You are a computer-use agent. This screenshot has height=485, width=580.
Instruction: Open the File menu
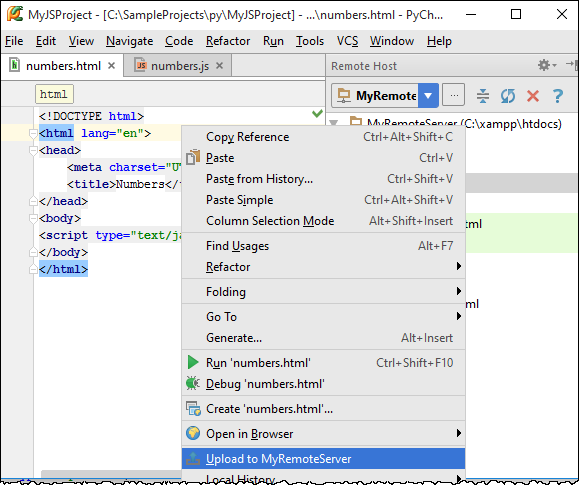tap(14, 41)
